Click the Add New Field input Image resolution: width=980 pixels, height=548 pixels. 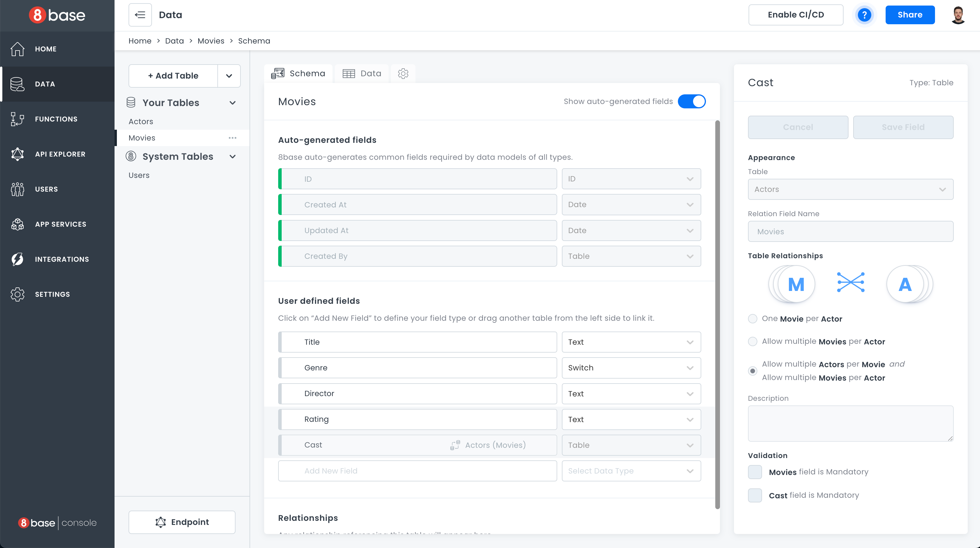417,471
